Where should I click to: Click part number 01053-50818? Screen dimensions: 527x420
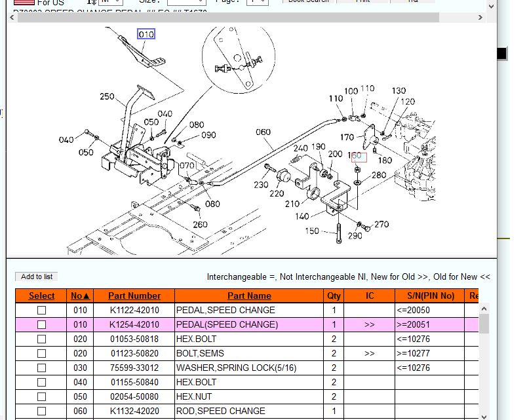coord(134,339)
